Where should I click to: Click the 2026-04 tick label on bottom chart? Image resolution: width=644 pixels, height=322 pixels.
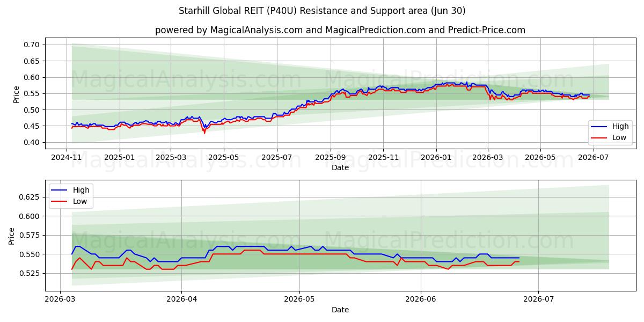(181, 299)
